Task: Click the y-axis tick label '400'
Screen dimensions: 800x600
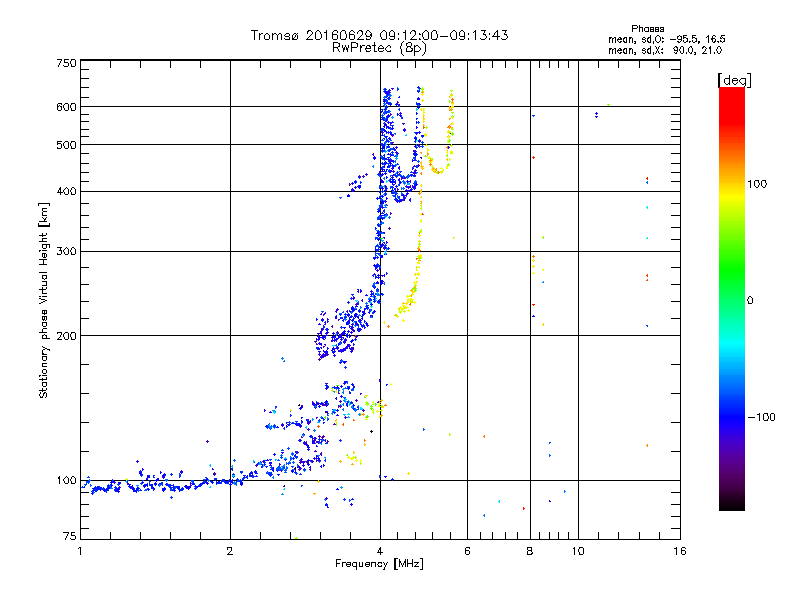Action: pos(66,191)
